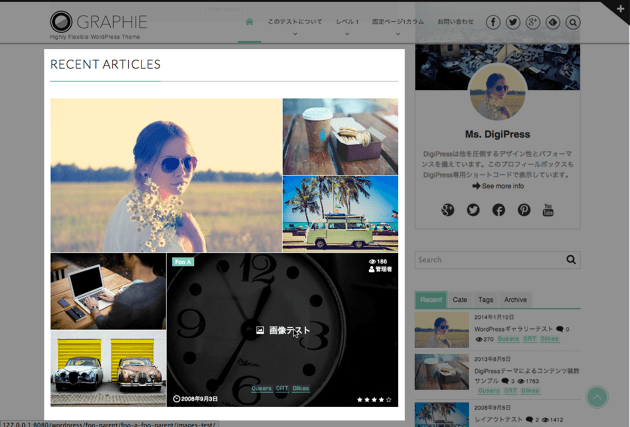
Task: Click the 2008年9月6日 date text
Action: point(492,407)
